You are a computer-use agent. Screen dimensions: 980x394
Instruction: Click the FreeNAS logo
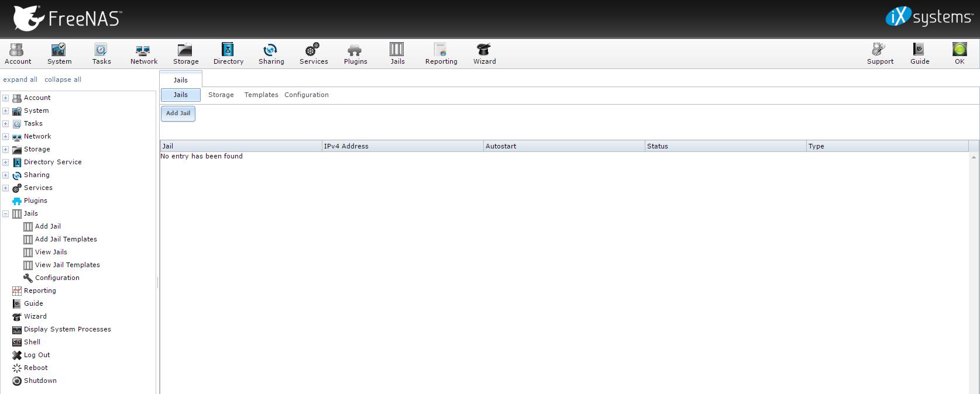click(x=67, y=18)
